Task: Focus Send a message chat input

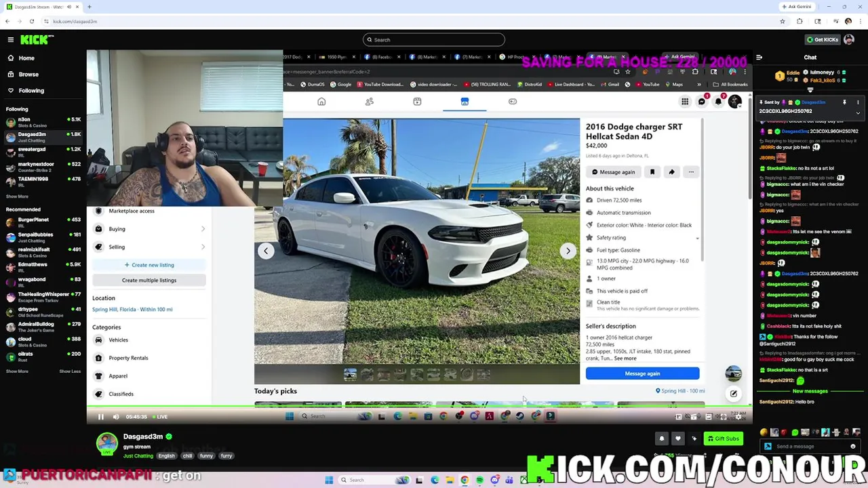Action: pyautogui.click(x=810, y=447)
